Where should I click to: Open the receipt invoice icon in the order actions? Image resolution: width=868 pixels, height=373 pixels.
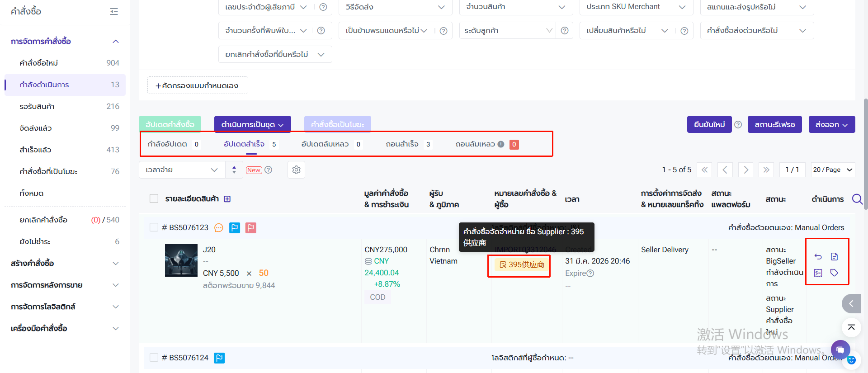tap(818, 273)
